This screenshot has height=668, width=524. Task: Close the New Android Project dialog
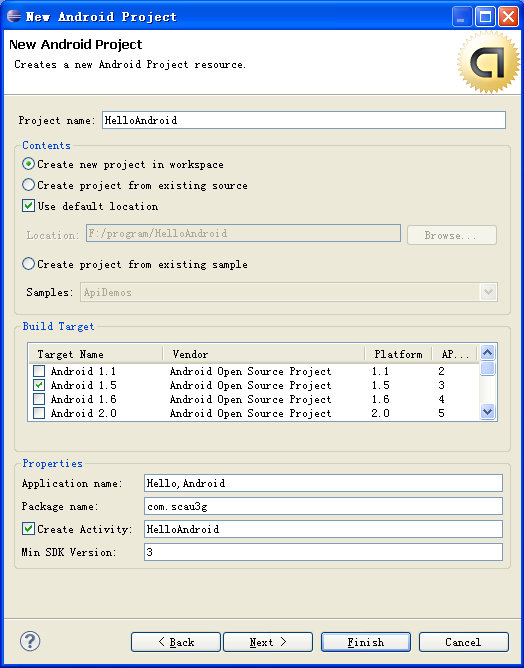(x=508, y=17)
